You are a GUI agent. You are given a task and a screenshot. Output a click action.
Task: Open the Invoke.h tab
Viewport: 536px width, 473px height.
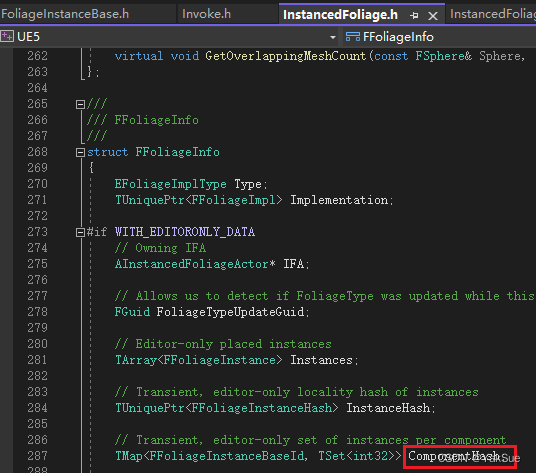tap(206, 14)
